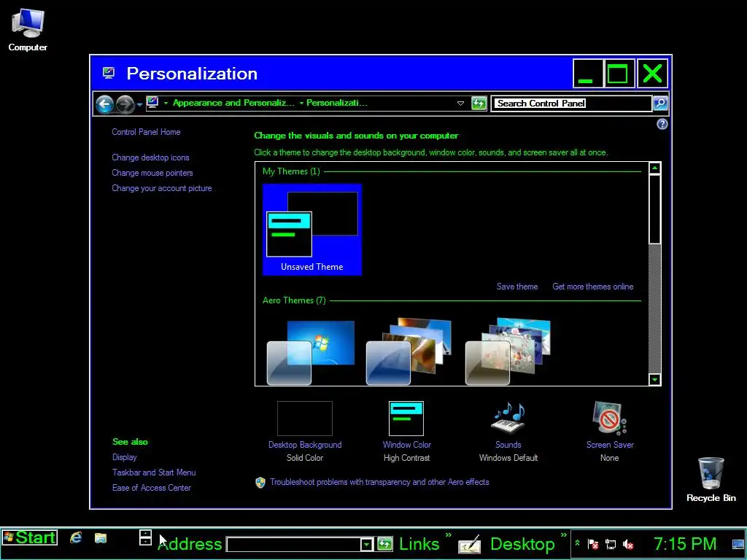This screenshot has width=747, height=560.
Task: Open Change mouse pointers link
Action: pyautogui.click(x=152, y=173)
